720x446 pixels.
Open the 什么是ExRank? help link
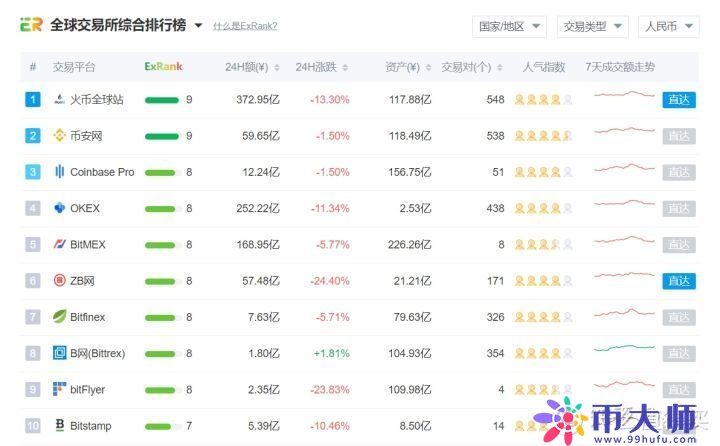[245, 26]
